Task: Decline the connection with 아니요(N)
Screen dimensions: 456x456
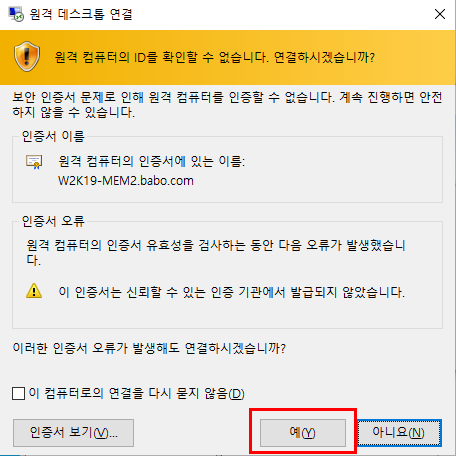Action: pos(399,433)
